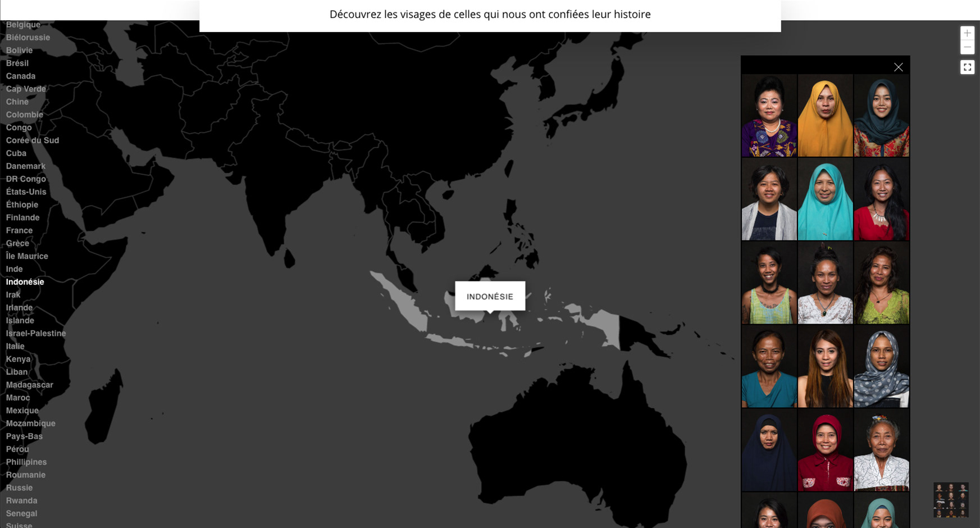Viewport: 980px width, 528px height.
Task: Pick Inde from the country list
Action: 15,270
